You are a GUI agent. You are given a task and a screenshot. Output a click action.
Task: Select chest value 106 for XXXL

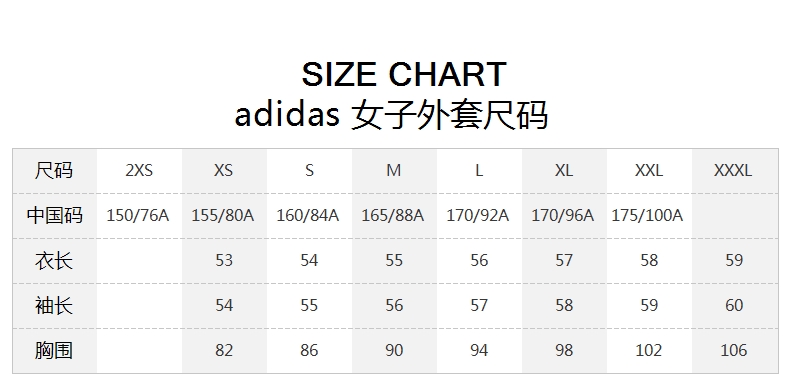(734, 350)
